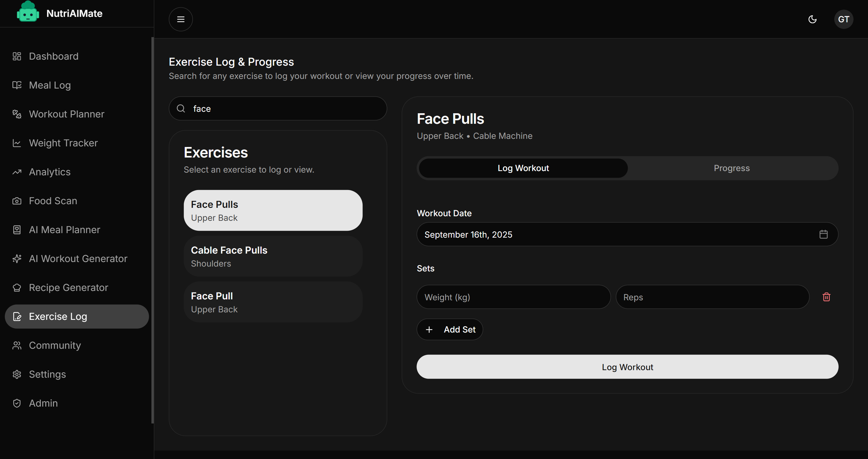This screenshot has width=868, height=459.
Task: Click the calendar icon in Workout Date
Action: click(823, 234)
